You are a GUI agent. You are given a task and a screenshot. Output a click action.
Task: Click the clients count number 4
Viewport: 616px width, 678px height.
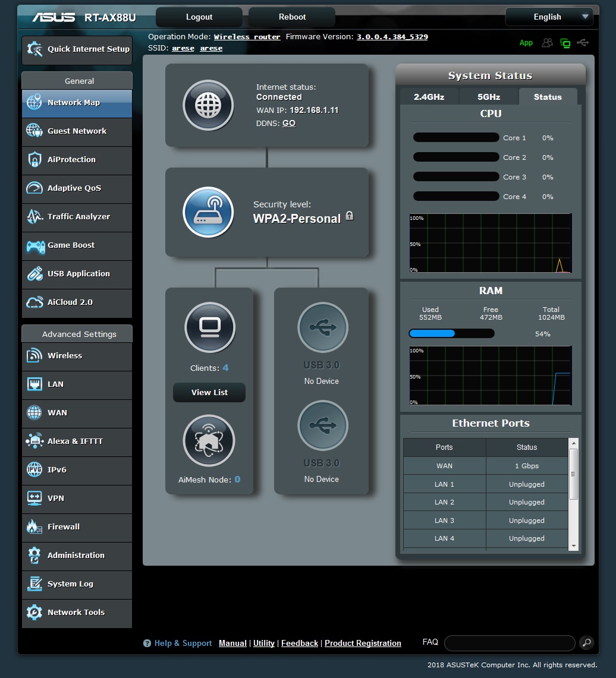tap(225, 368)
